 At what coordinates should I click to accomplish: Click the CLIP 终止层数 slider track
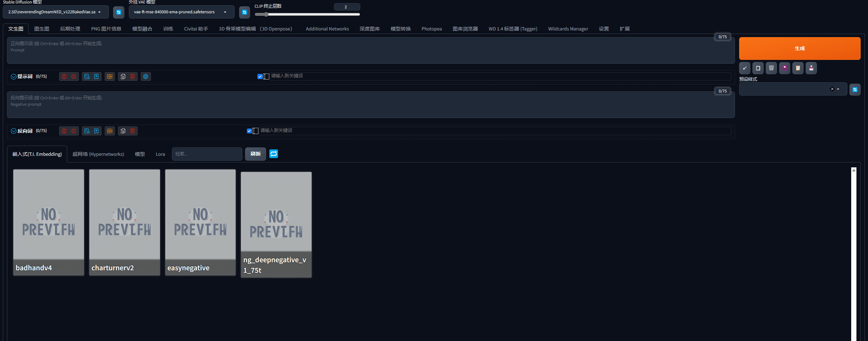pos(307,14)
